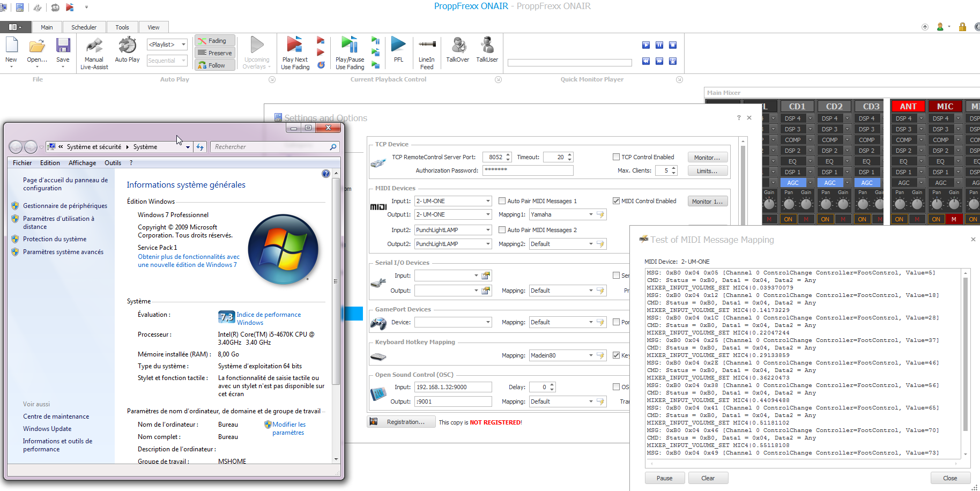Enable TCP Control Enabled checkbox
The height and width of the screenshot is (491, 980).
tap(616, 157)
